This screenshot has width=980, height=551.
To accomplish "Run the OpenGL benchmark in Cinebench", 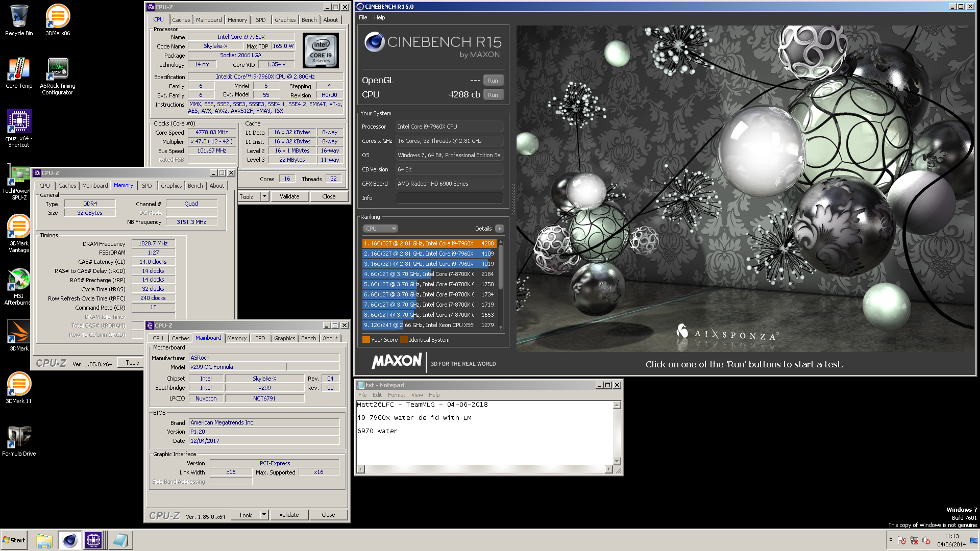I will [493, 81].
